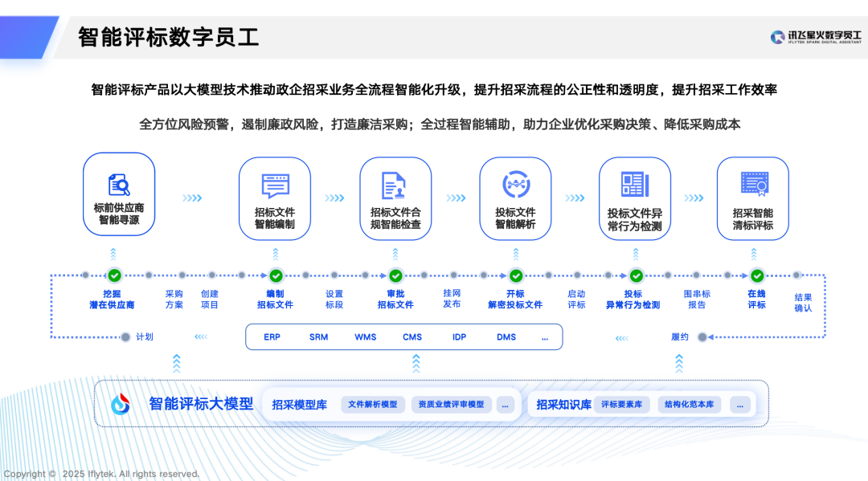The height and width of the screenshot is (481, 868).
Task: Click the green check above 开标解密投标文件
Action: [516, 275]
